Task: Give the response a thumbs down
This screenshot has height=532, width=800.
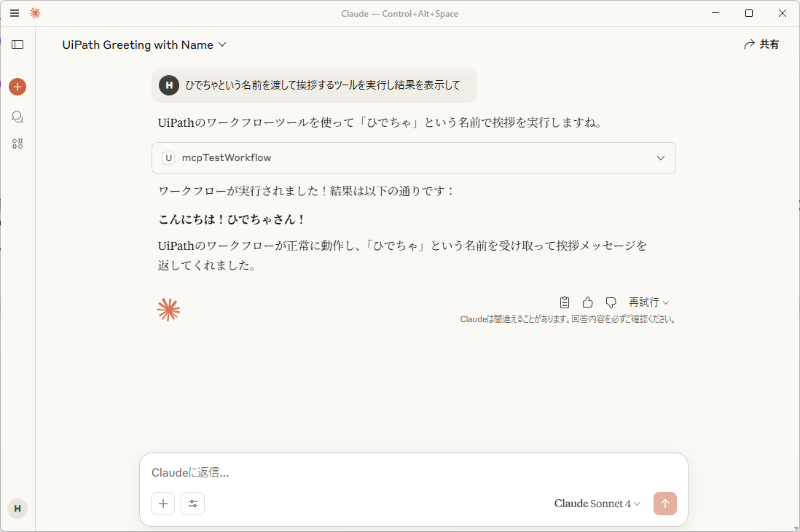Action: (x=611, y=302)
